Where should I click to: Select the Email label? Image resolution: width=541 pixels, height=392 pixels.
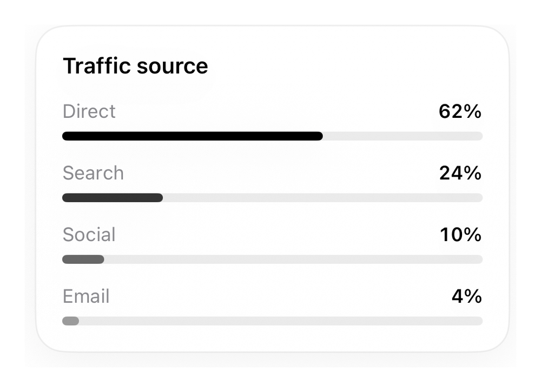(x=86, y=296)
